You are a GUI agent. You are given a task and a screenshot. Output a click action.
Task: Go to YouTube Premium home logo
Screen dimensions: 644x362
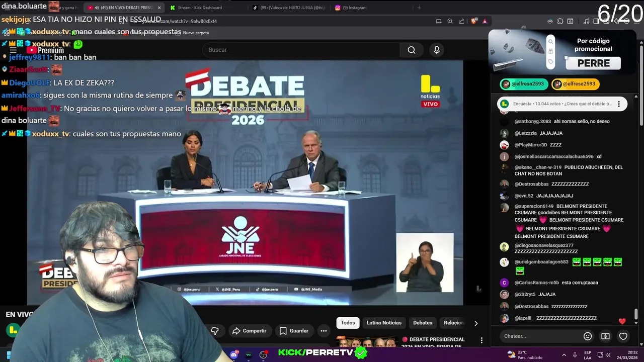pyautogui.click(x=45, y=50)
